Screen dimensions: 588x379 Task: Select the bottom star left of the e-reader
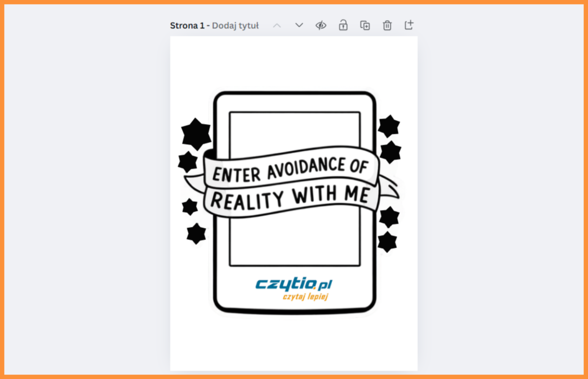pos(196,234)
